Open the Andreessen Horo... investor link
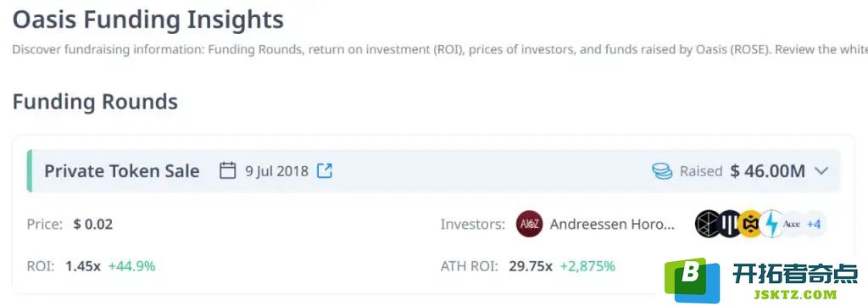This screenshot has width=868, height=306. pyautogui.click(x=612, y=224)
